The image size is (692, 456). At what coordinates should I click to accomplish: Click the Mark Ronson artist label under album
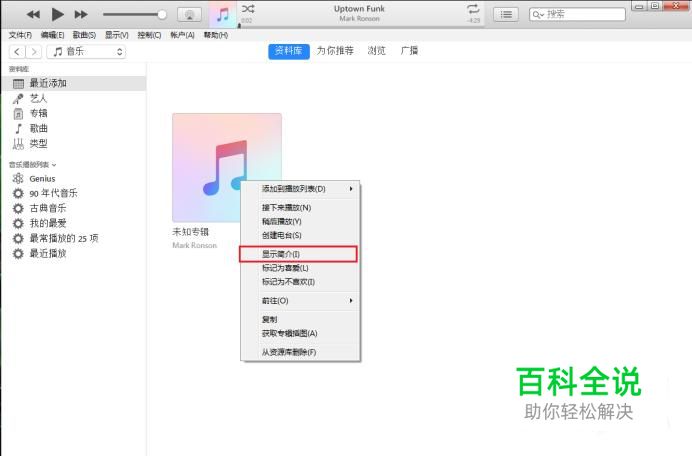point(195,245)
